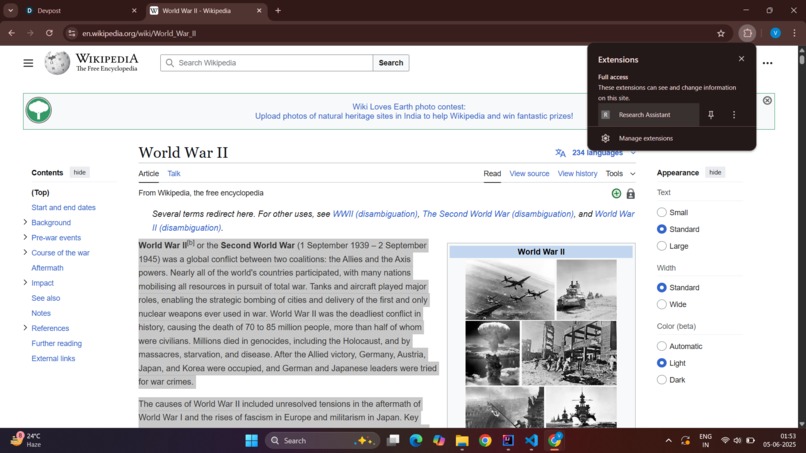The width and height of the screenshot is (806, 453).
Task: Open the Tools dropdown menu
Action: pyautogui.click(x=620, y=174)
